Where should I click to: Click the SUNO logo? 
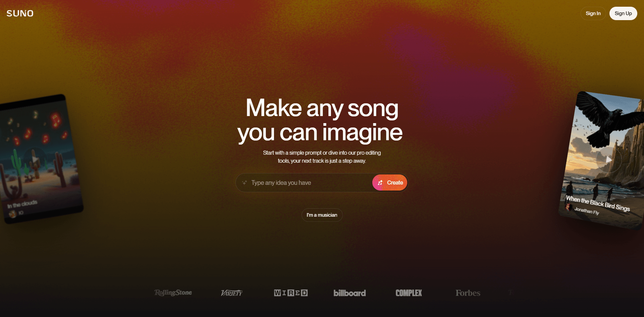click(x=20, y=13)
